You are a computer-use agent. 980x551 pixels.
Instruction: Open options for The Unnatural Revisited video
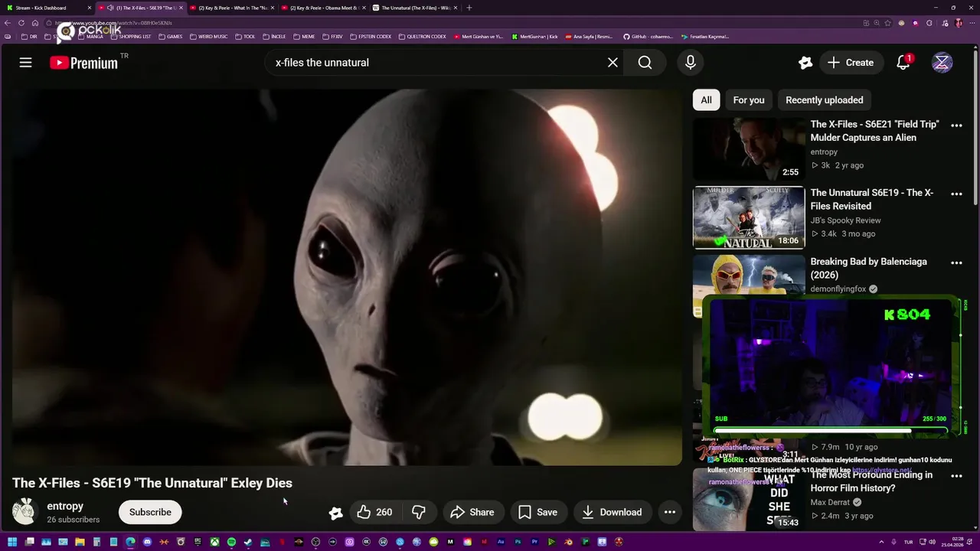(956, 194)
